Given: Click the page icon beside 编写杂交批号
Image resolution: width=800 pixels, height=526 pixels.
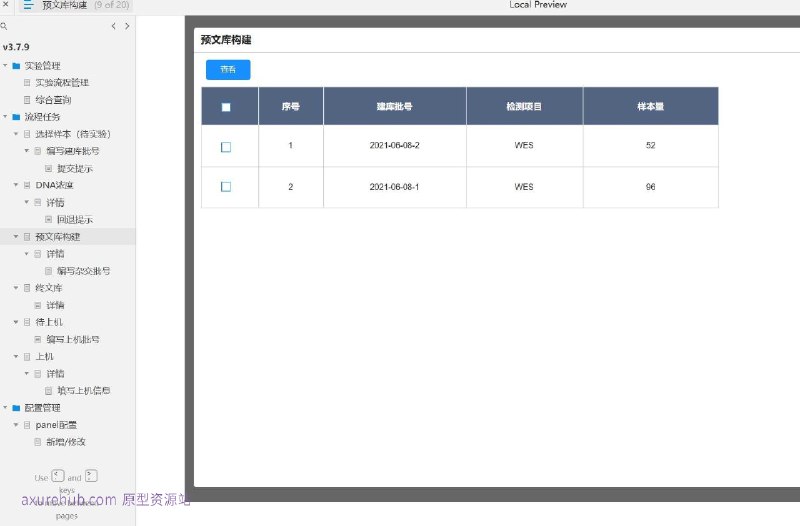Looking at the screenshot, I should (48, 271).
